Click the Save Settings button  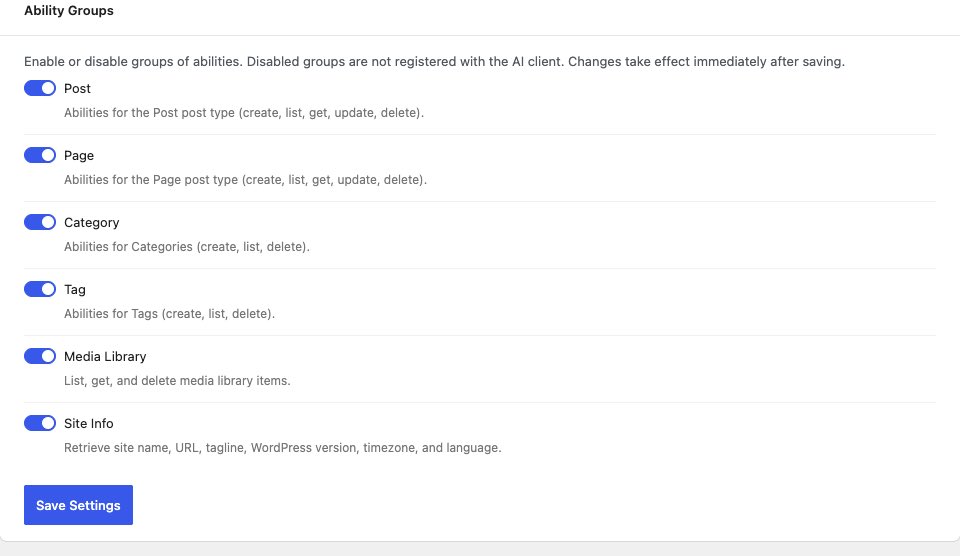[x=78, y=505]
